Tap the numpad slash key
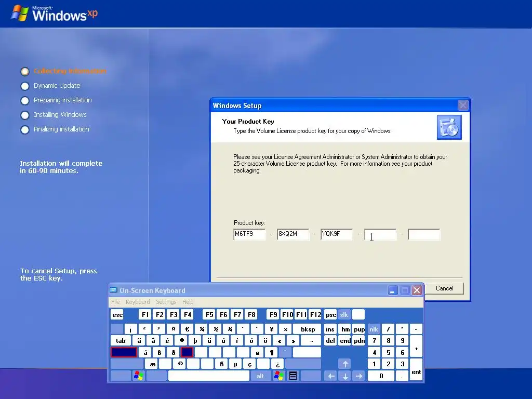This screenshot has height=399, width=532. point(388,329)
